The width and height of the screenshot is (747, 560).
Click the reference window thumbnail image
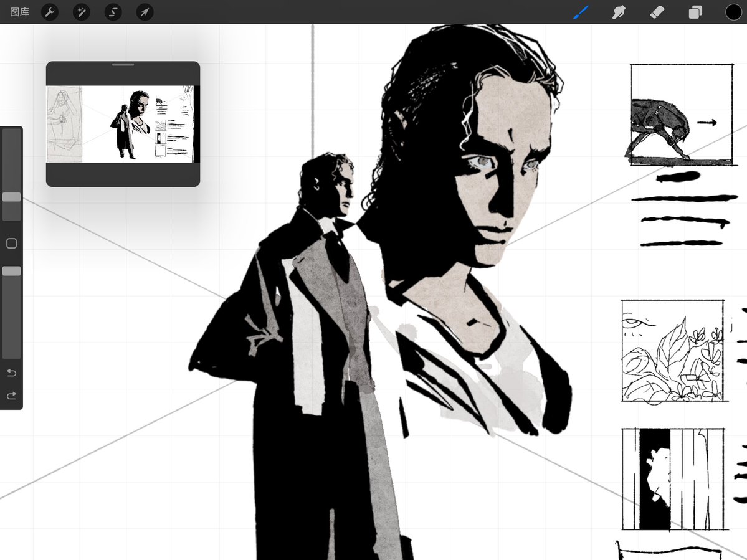point(123,124)
